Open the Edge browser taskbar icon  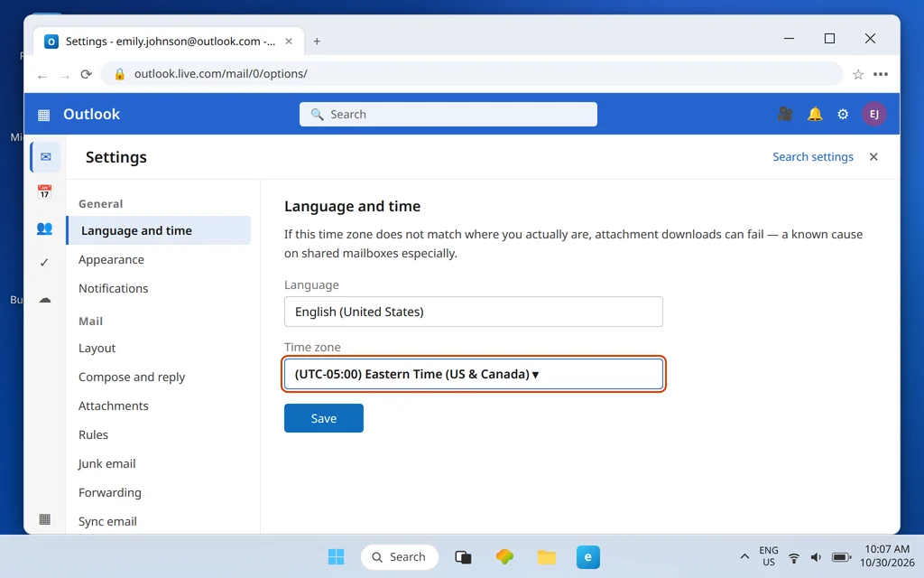pos(588,556)
